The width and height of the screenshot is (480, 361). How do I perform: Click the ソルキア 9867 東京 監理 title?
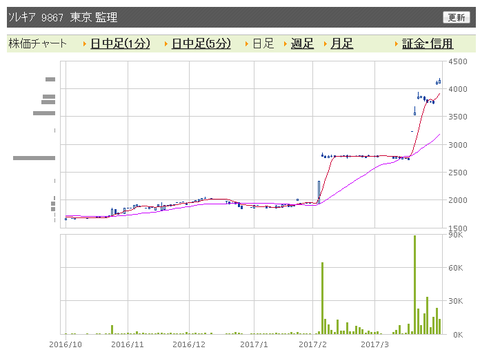[x=62, y=17]
